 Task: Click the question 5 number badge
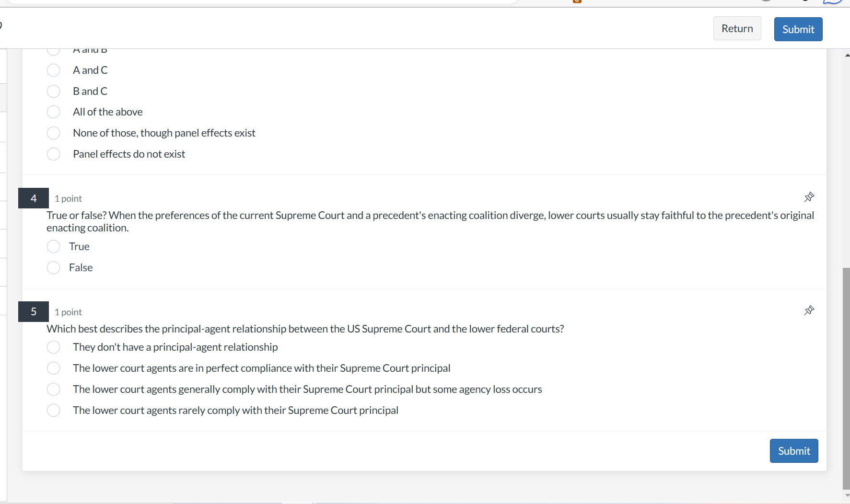click(34, 312)
